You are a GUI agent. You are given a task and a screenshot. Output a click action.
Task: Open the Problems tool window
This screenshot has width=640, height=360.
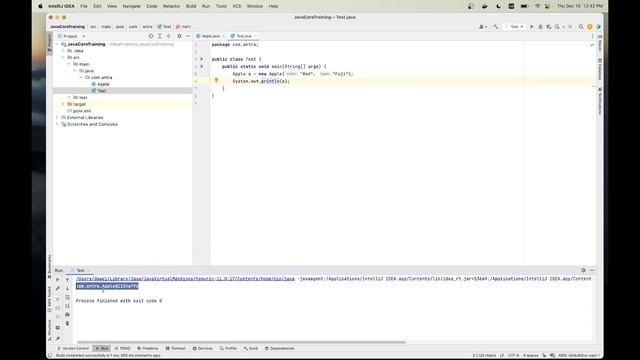(x=147, y=348)
